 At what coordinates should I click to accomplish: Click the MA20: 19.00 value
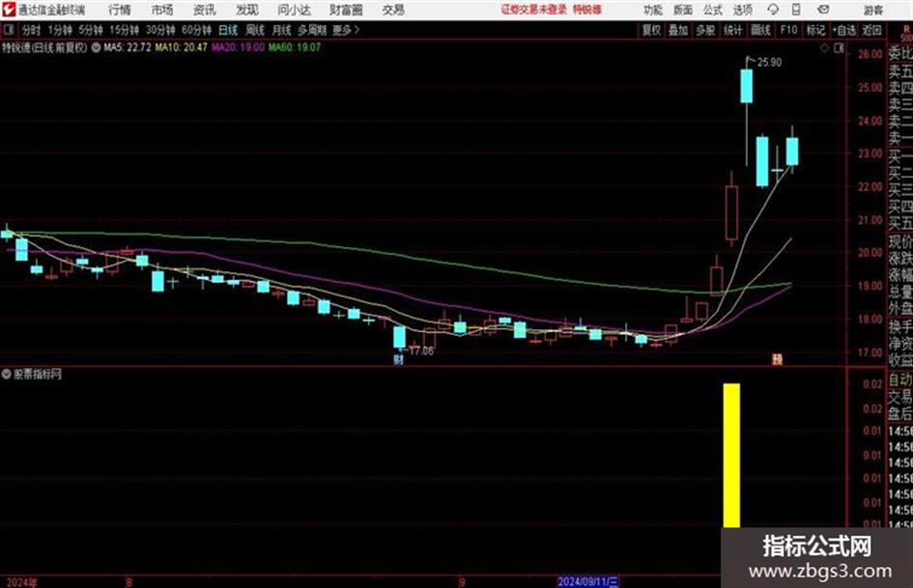238,47
